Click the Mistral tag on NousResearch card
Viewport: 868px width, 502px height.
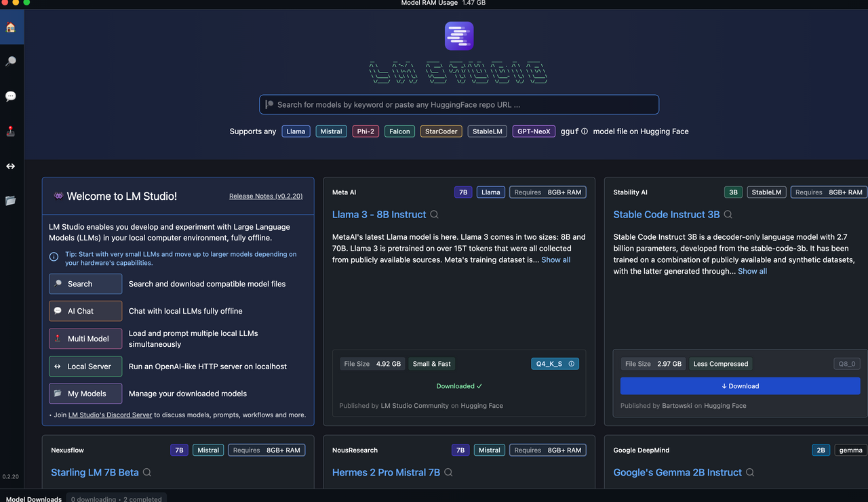click(489, 451)
